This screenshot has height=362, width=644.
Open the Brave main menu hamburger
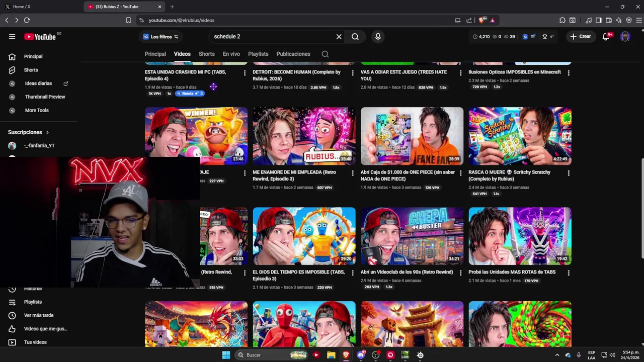coord(639,20)
